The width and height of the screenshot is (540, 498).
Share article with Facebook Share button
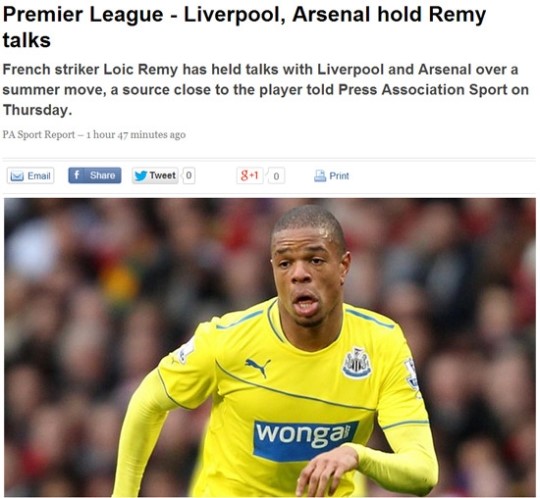click(x=95, y=175)
